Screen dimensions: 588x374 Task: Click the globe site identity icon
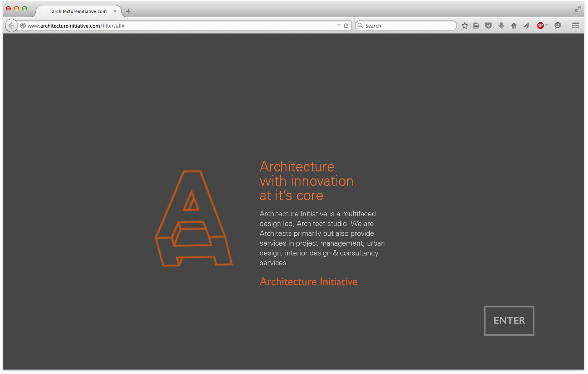(x=23, y=26)
